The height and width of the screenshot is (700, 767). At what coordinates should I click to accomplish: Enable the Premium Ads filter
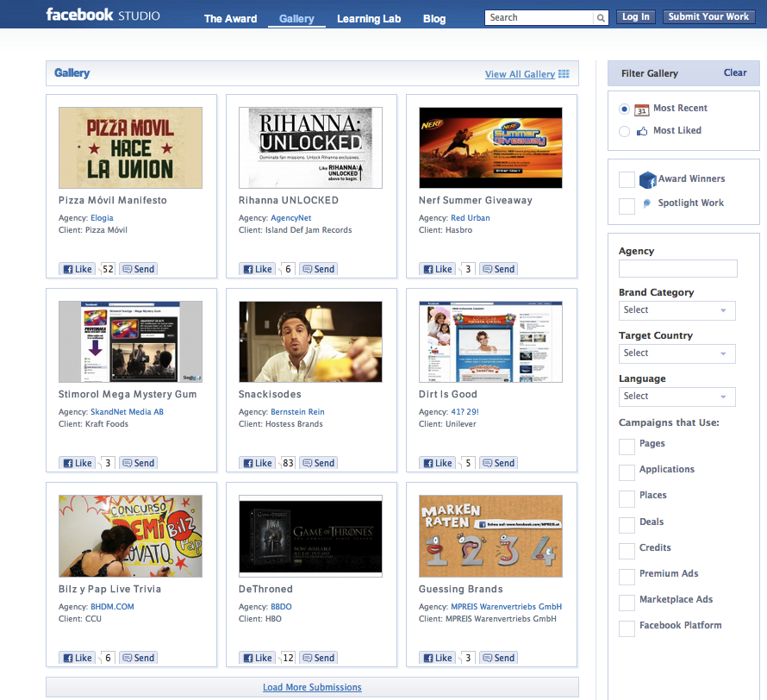[x=627, y=577]
